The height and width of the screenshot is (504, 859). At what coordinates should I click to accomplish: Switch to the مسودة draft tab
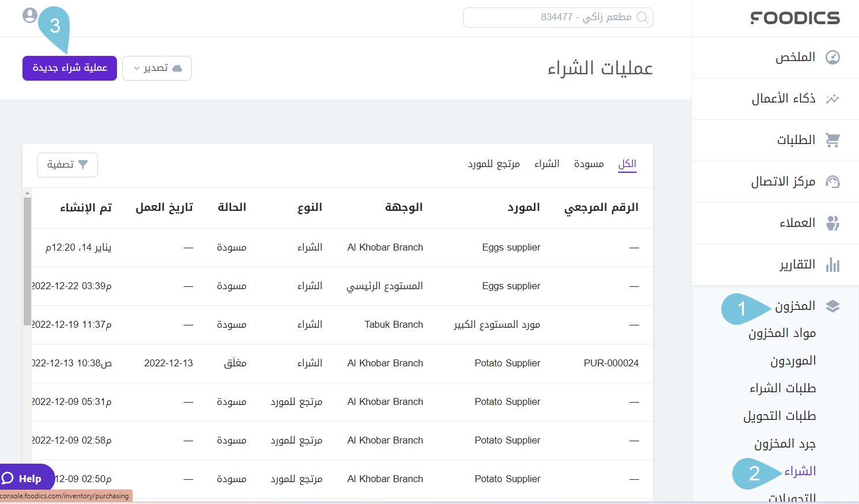pos(588,164)
